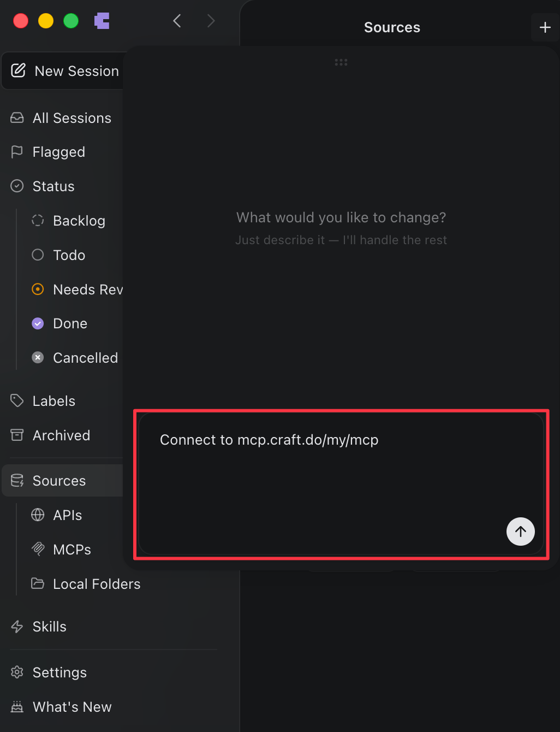560x732 pixels.
Task: Select the Flagged flag icon
Action: point(17,152)
